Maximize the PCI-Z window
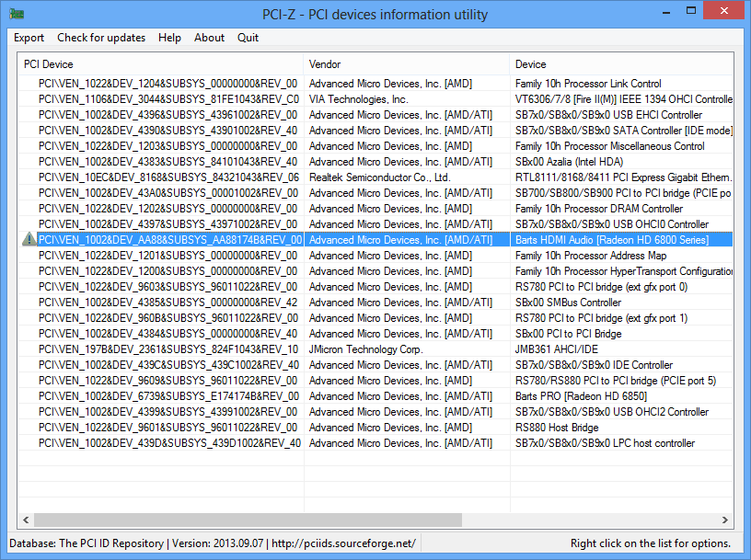751x560 pixels. click(691, 10)
